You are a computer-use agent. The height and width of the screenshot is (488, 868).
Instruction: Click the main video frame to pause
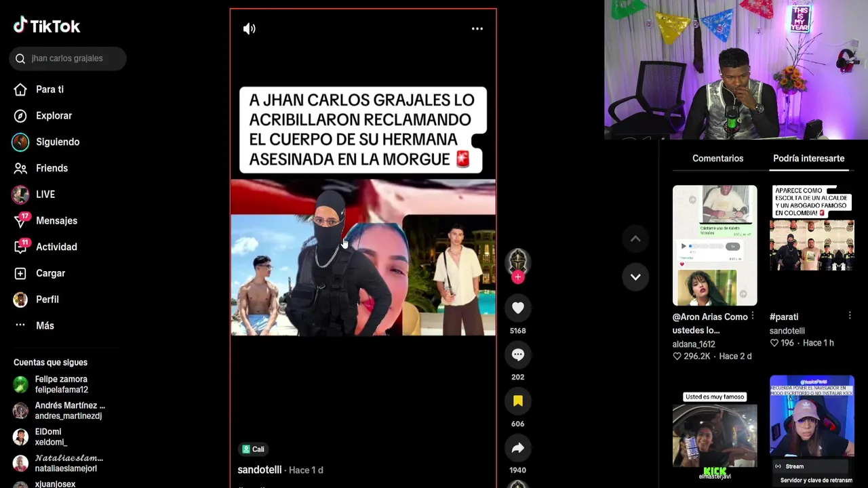point(363,258)
